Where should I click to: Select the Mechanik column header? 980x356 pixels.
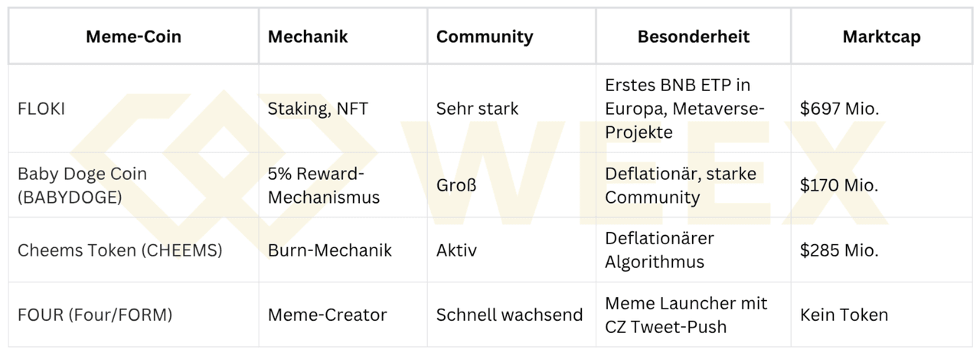pos(308,37)
